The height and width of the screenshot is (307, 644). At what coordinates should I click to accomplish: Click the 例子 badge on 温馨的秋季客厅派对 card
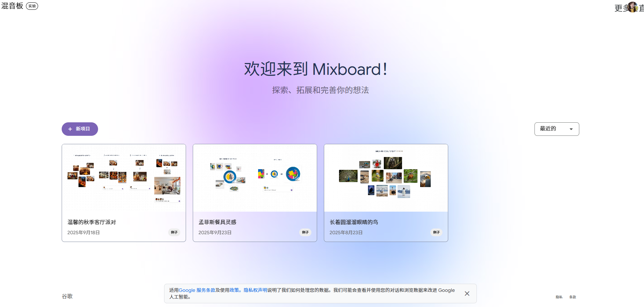point(174,232)
